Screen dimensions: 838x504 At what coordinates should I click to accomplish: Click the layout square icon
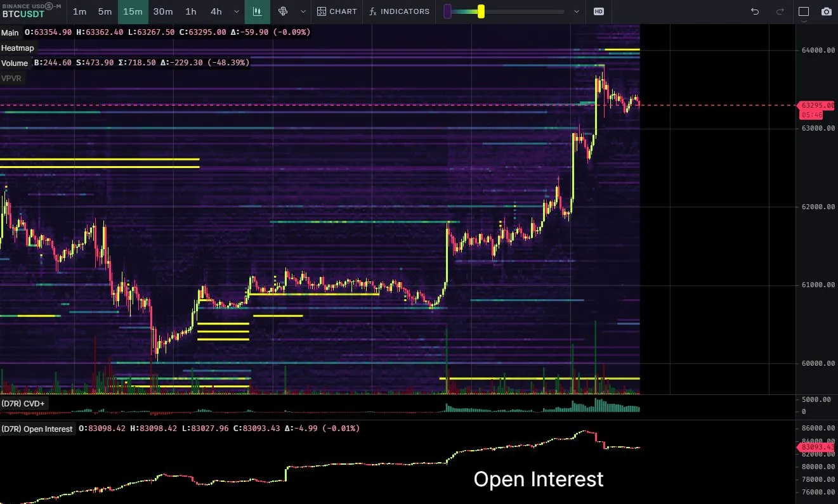(803, 11)
